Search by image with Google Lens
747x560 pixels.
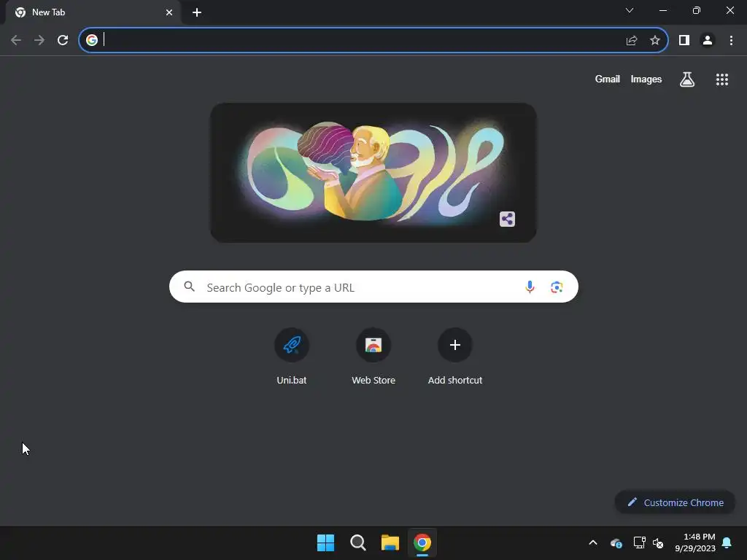[557, 287]
